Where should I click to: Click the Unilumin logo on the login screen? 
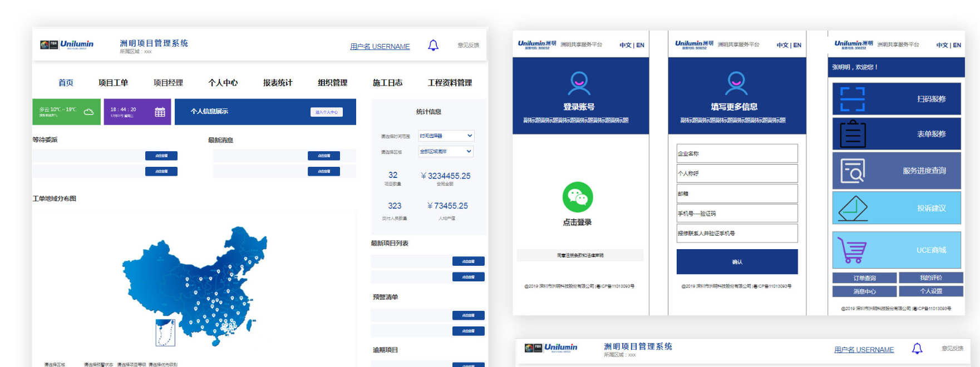click(537, 44)
